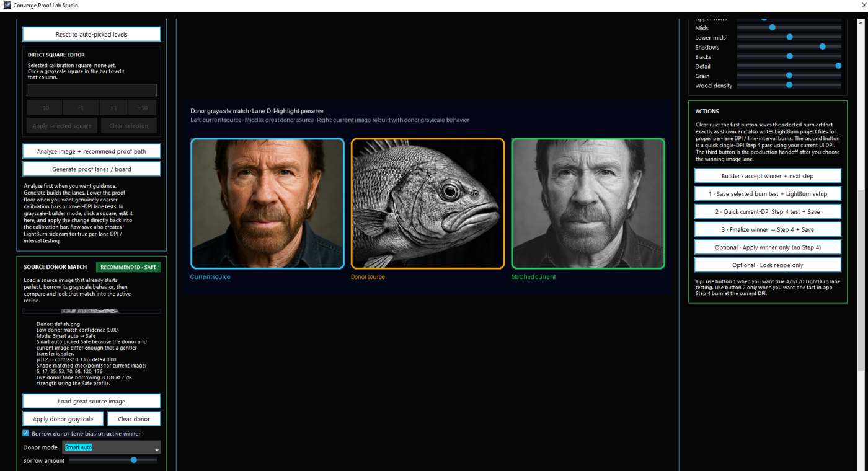The image size is (868, 471).
Task: Adjust the Borrow amount slider
Action: 133,460
